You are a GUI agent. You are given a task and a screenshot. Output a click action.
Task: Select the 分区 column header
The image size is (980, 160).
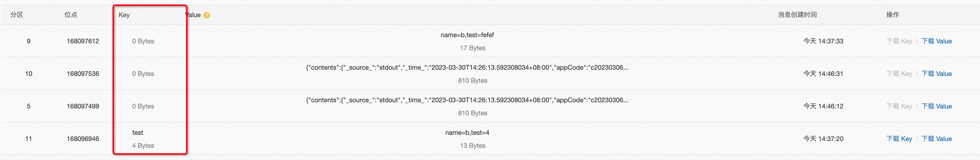pyautogui.click(x=17, y=15)
